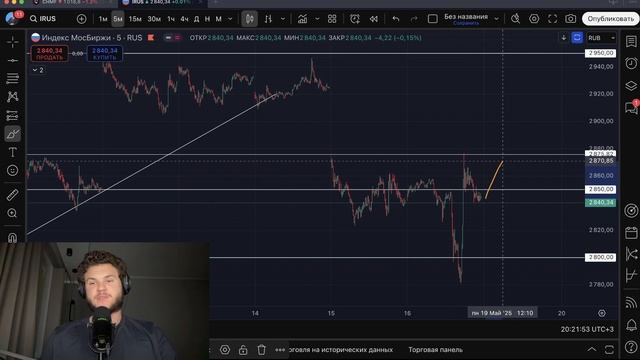The image size is (640, 360).
Task: Click the add symbol plus icon
Action: pyautogui.click(x=82, y=19)
